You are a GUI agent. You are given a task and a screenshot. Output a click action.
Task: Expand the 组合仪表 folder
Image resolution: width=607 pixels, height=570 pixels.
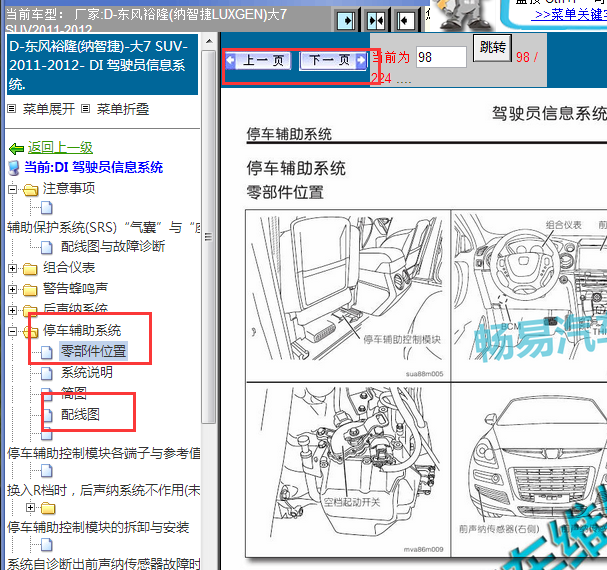(12, 268)
